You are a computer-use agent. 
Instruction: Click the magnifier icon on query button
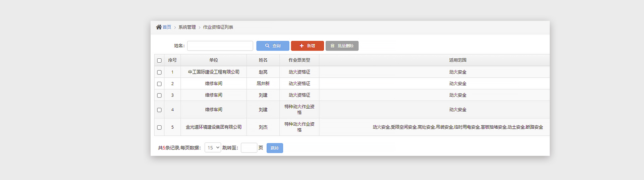pos(267,46)
